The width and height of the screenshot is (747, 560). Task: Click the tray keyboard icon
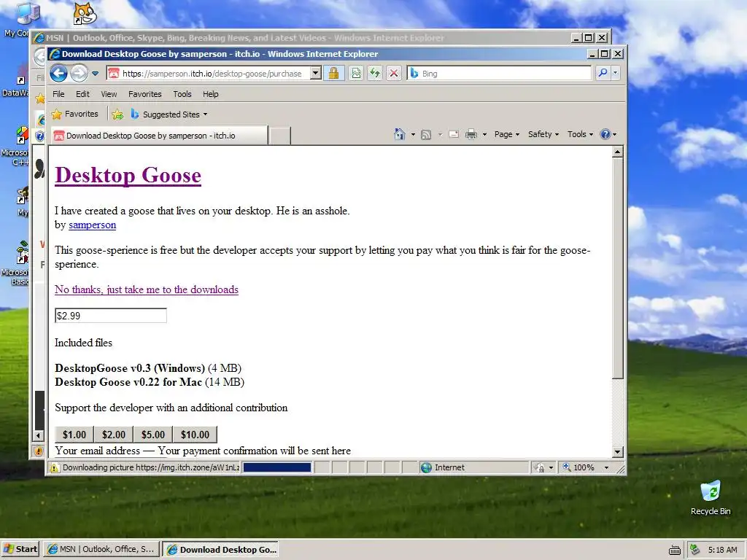coord(675,550)
